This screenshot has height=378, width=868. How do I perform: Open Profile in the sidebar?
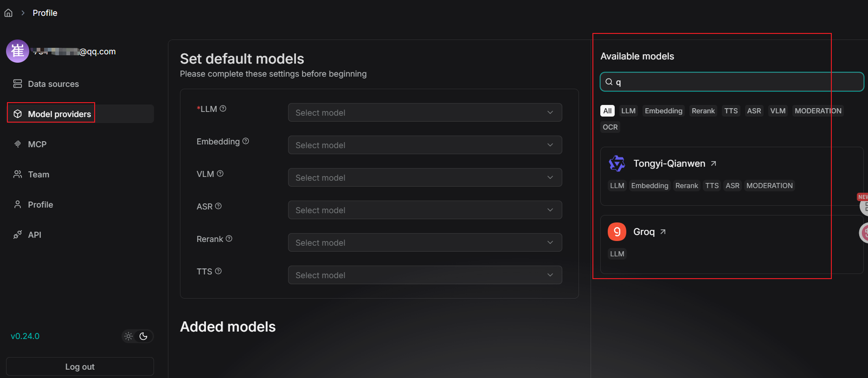80,204
